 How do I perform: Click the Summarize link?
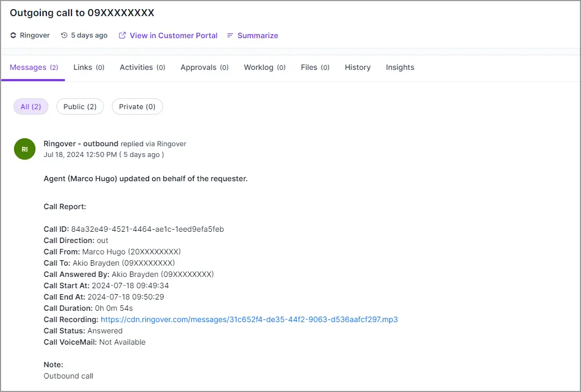click(258, 35)
